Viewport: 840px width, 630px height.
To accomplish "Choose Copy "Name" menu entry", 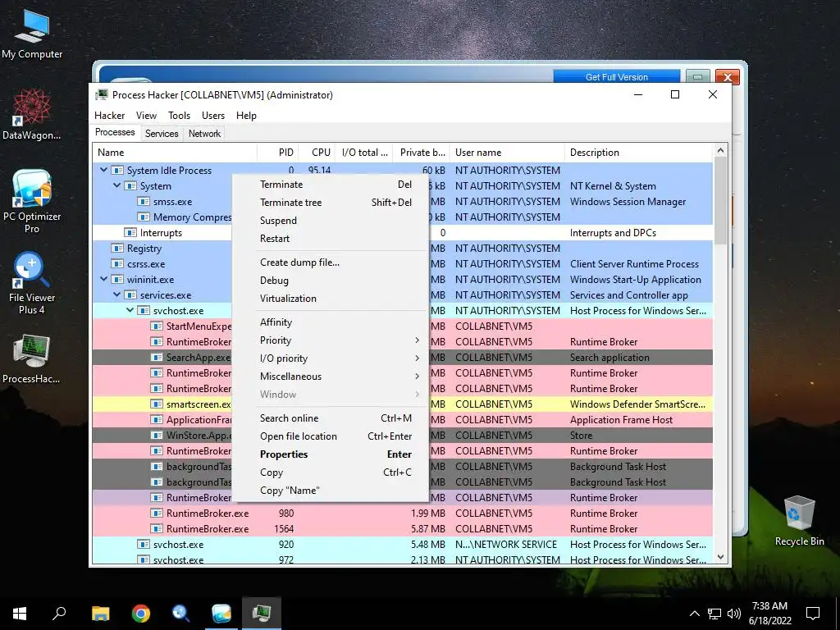I will coord(331,491).
